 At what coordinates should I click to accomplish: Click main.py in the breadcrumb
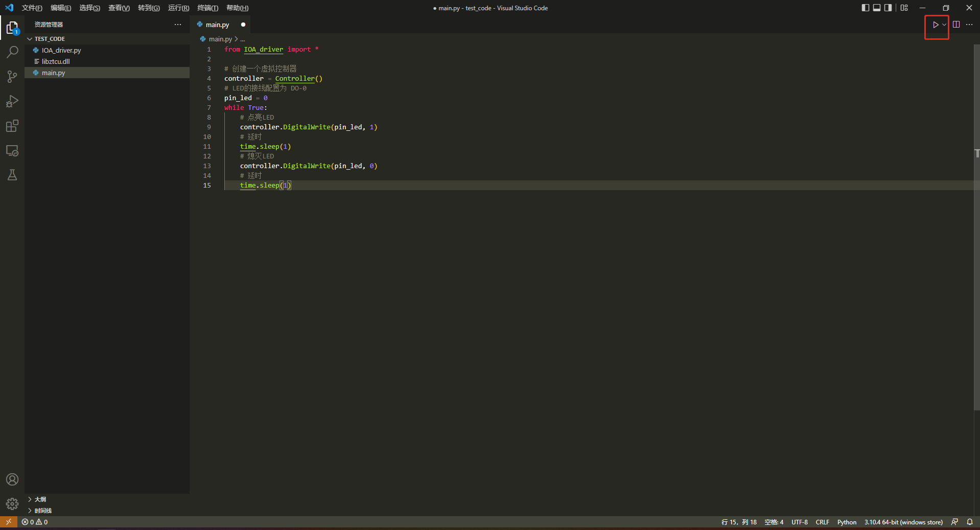220,39
